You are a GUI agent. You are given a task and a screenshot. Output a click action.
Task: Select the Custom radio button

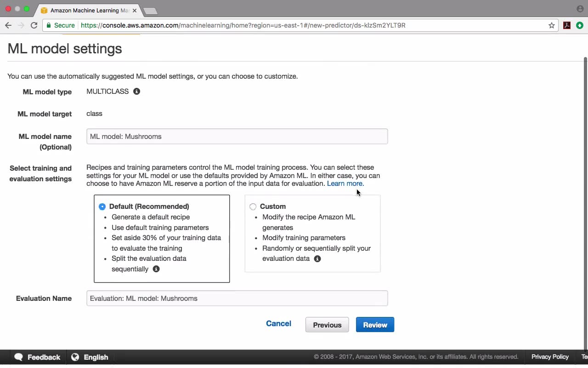pos(253,207)
